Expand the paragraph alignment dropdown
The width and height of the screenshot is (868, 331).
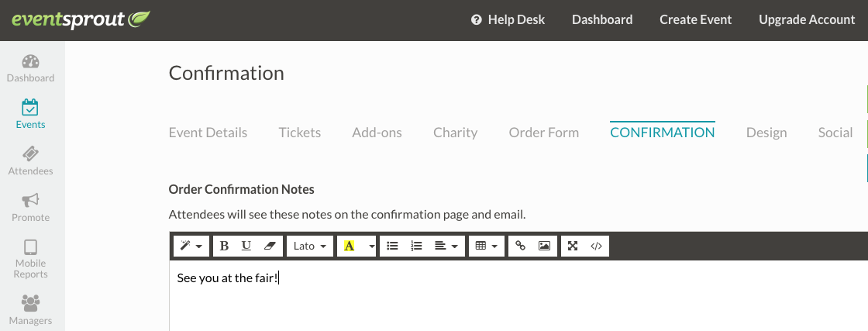pyautogui.click(x=446, y=246)
